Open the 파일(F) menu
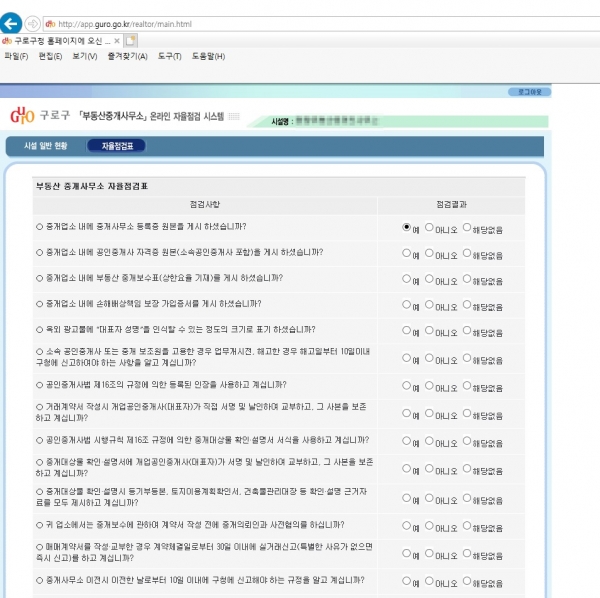The image size is (600, 598). click(16, 56)
